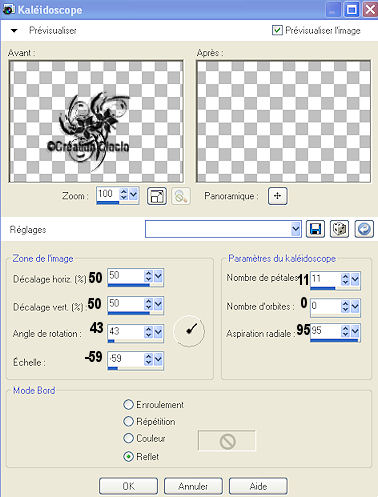Select the Couleur edge mode option
Screen dimensions: 378x497
coord(128,438)
